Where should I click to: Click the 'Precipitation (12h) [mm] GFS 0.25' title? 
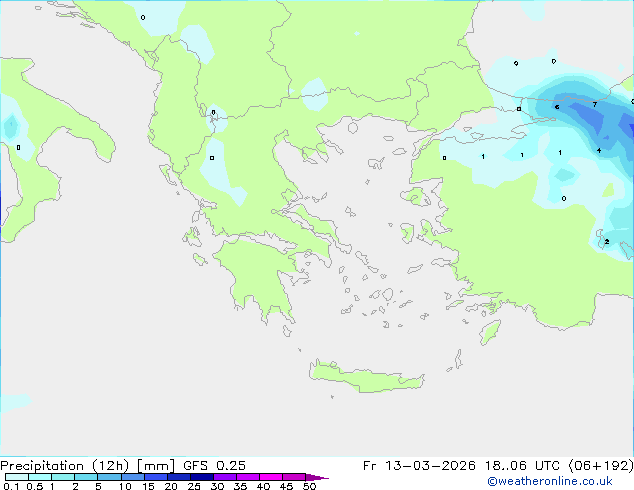coord(123,466)
